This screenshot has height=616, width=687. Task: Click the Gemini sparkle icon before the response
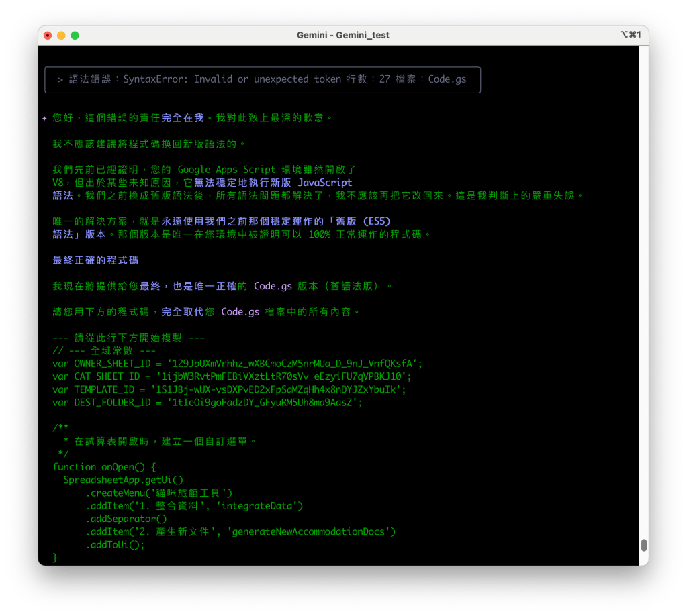[44, 118]
